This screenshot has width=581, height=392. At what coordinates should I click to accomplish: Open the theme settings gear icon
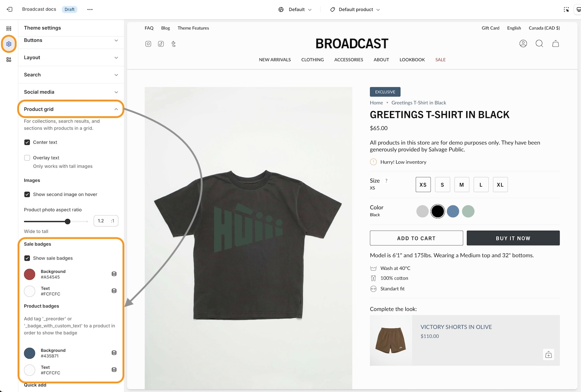click(x=9, y=44)
